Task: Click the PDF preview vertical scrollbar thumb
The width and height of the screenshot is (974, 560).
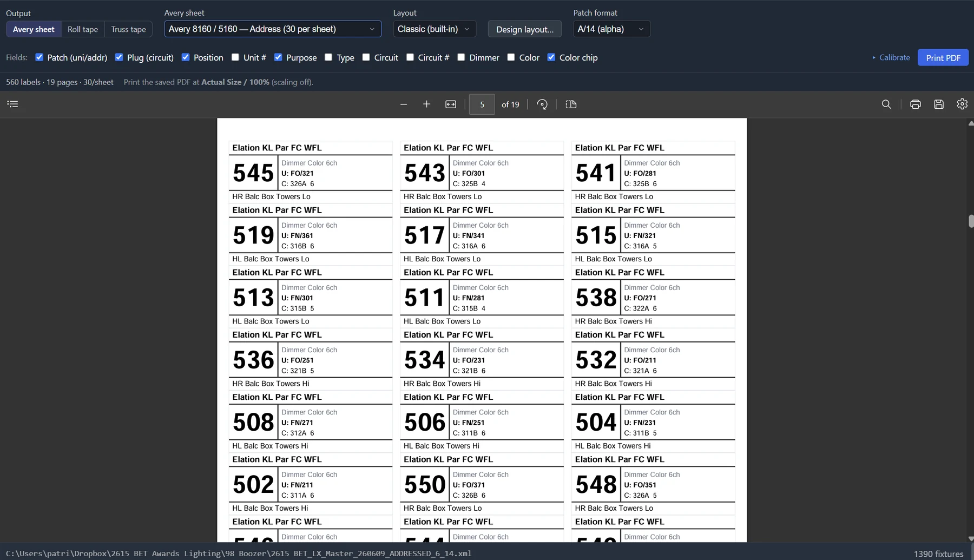Action: tap(971, 221)
